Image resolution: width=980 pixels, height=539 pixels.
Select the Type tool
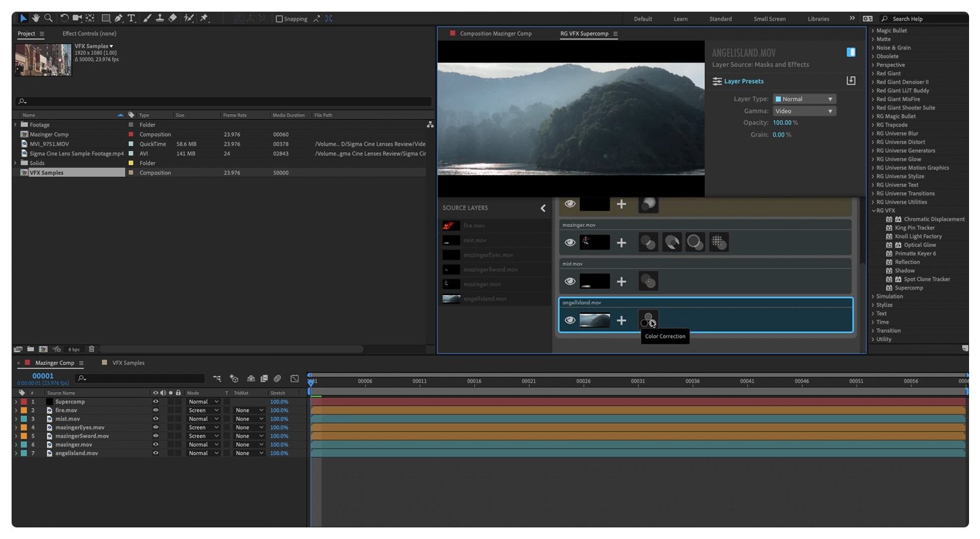point(131,18)
